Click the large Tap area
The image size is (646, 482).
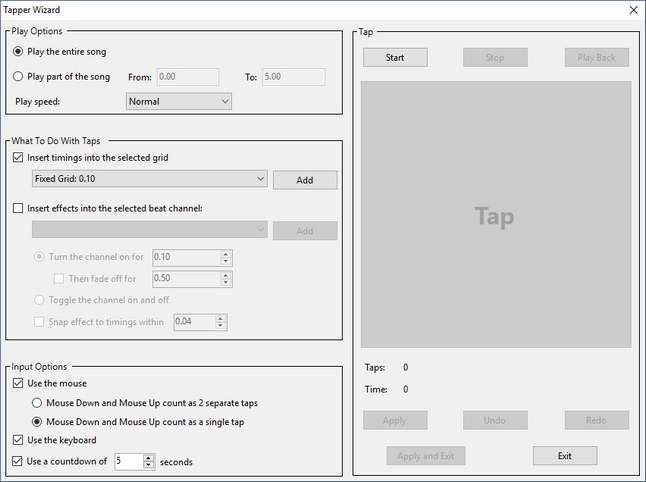click(x=496, y=215)
